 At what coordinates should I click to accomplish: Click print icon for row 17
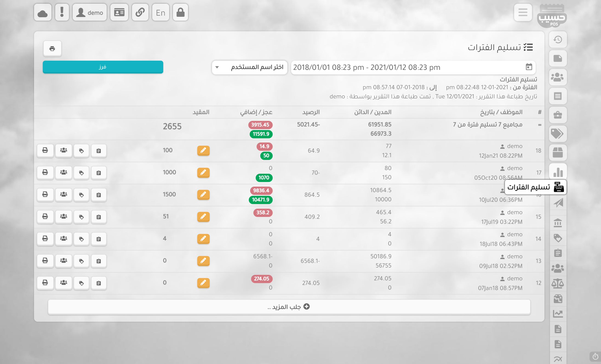45,172
